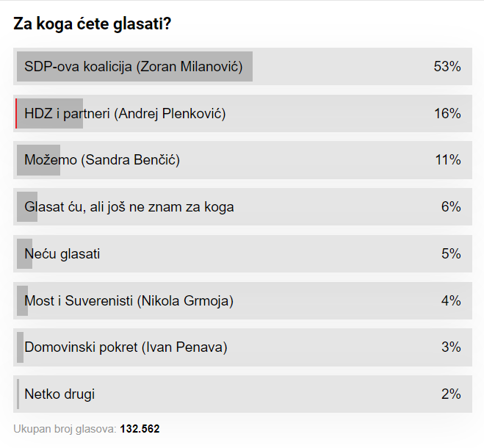
Task: Click the 53% result value
Action: tap(447, 67)
